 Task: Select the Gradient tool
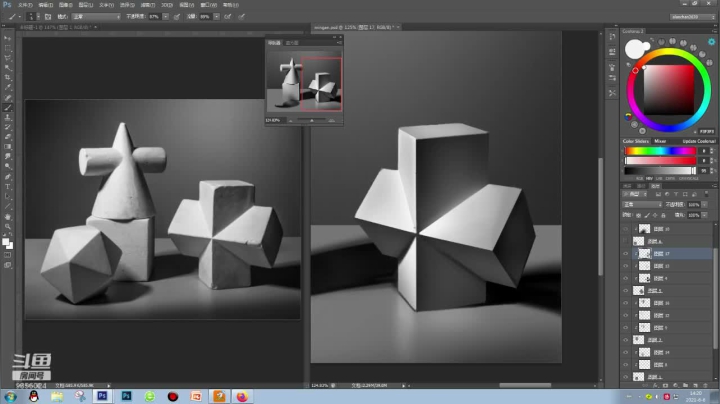(8, 147)
